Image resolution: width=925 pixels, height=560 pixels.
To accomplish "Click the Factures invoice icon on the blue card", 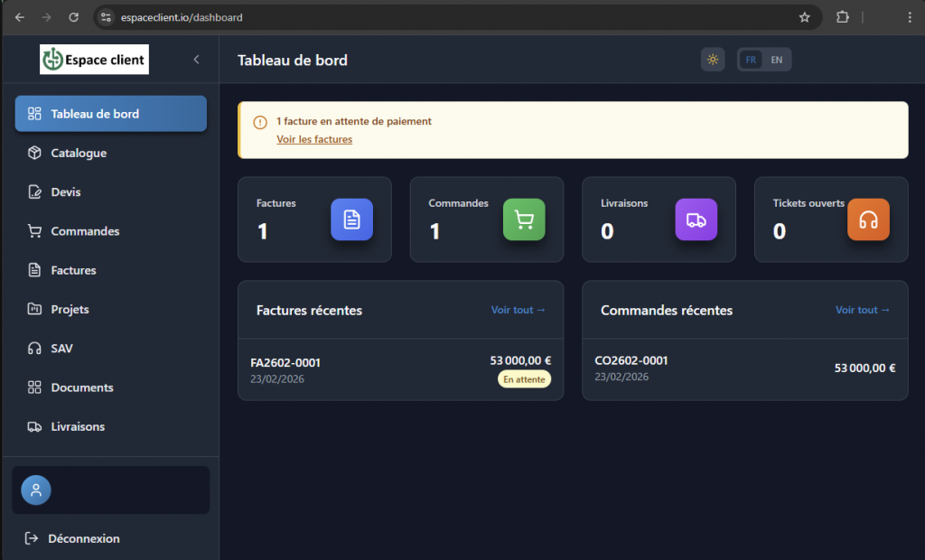I will pyautogui.click(x=352, y=219).
